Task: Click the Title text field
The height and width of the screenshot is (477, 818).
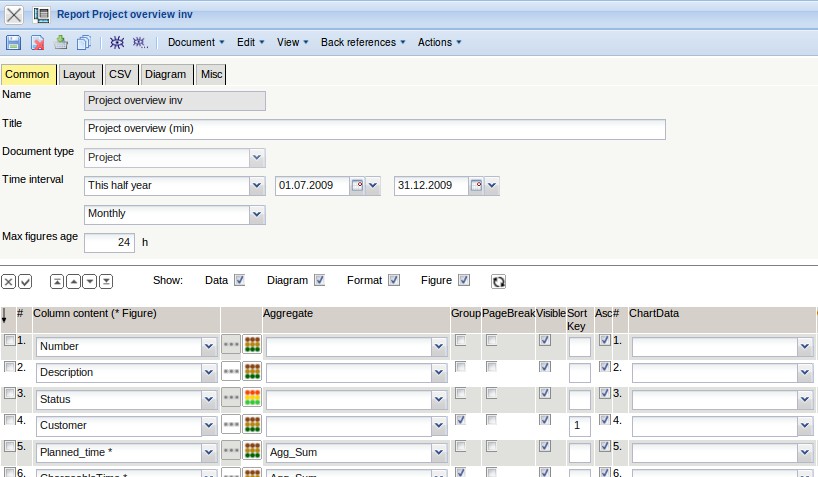Action: tap(375, 129)
